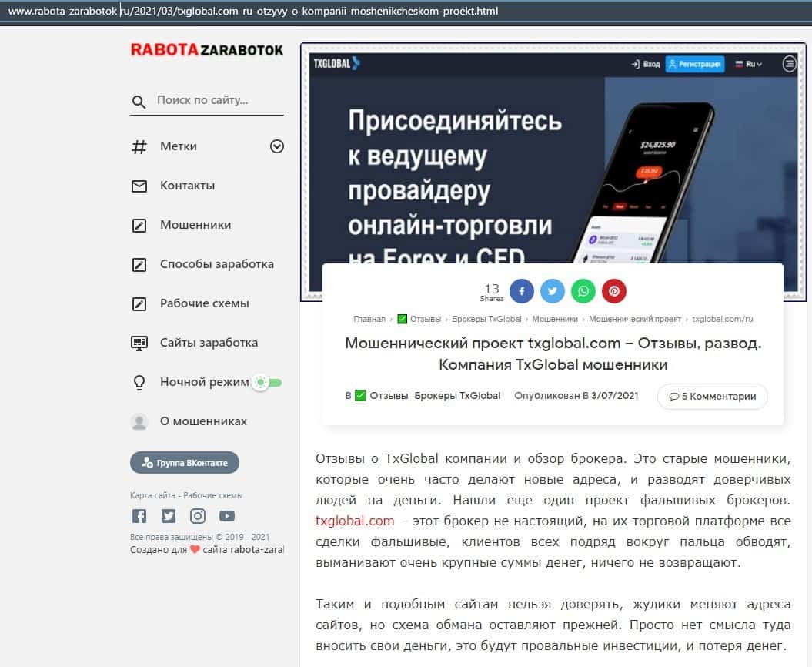Viewport: 812px width, 667px height.
Task: Click the Опубликован В 3/07/2021 date
Action: click(576, 396)
